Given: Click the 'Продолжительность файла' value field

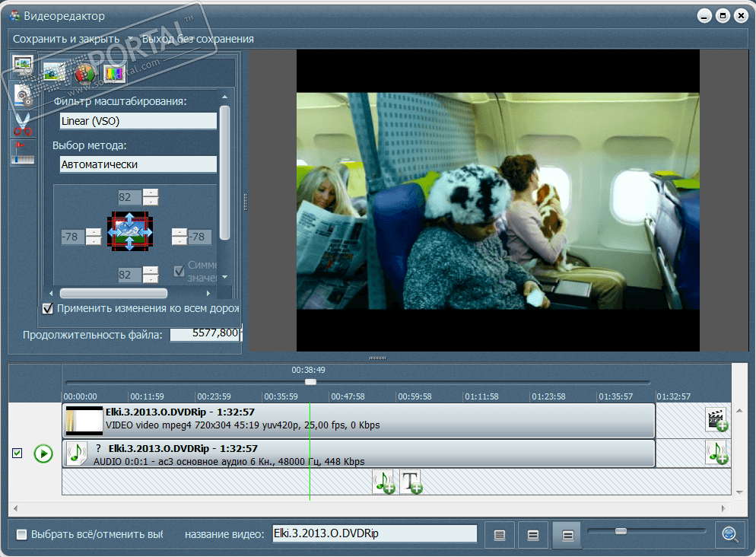Looking at the screenshot, I should click(205, 333).
